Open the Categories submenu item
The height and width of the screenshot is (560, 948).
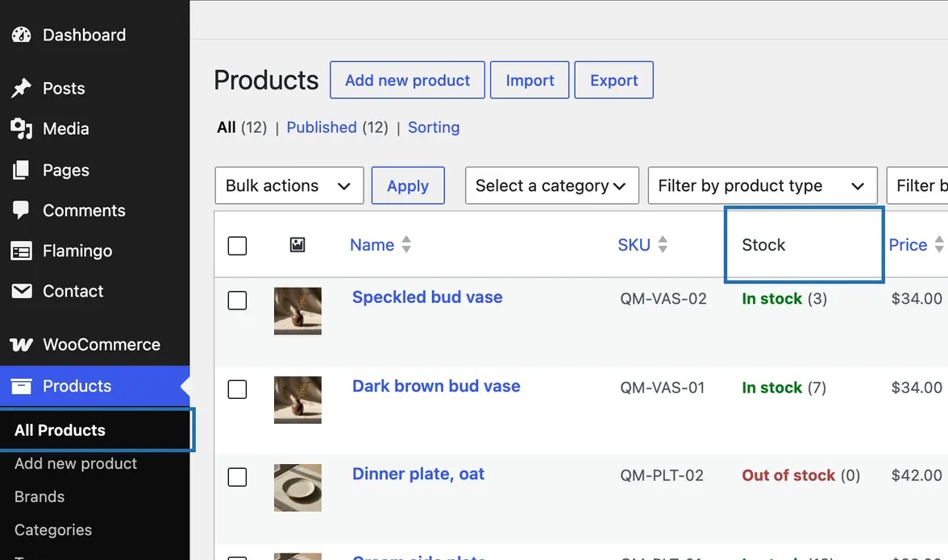click(x=53, y=530)
